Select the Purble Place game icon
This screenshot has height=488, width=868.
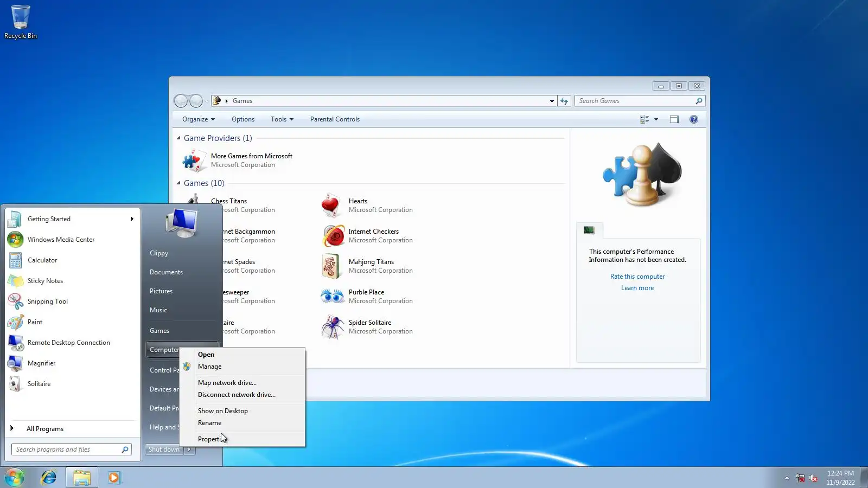click(332, 297)
